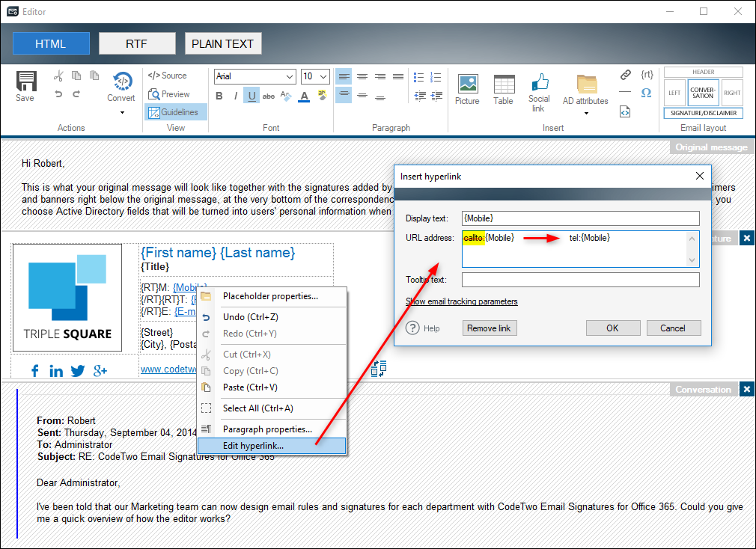Align text left
This screenshot has width=756, height=549.
click(x=344, y=76)
